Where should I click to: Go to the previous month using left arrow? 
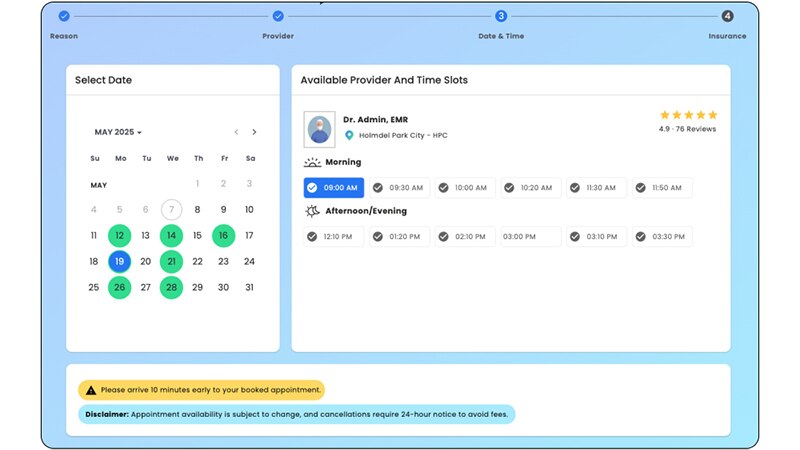[x=236, y=132]
